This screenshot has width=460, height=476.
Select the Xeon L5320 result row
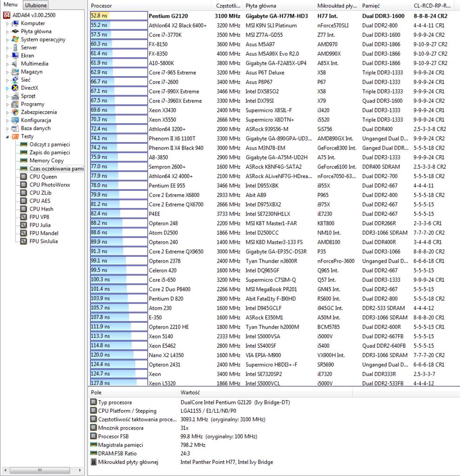pos(274,383)
